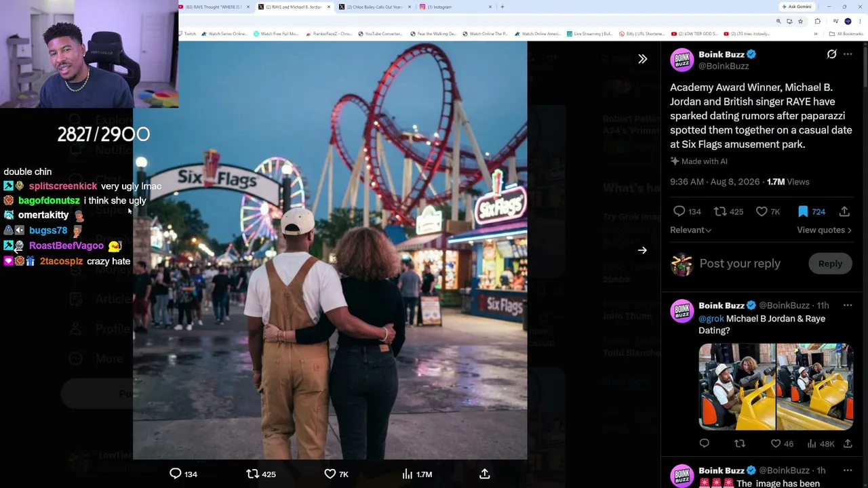This screenshot has width=868, height=488.
Task: Repost the Michael B Jordan & Raye reply
Action: click(x=740, y=443)
